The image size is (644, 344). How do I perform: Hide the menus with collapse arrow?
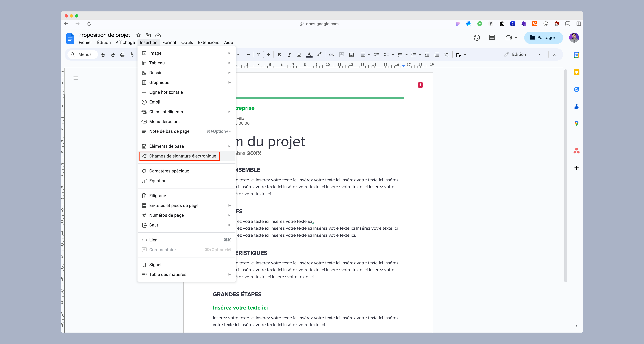tap(554, 55)
